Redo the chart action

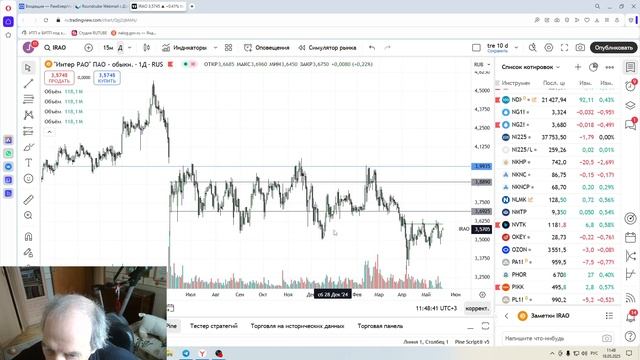[x=387, y=48]
